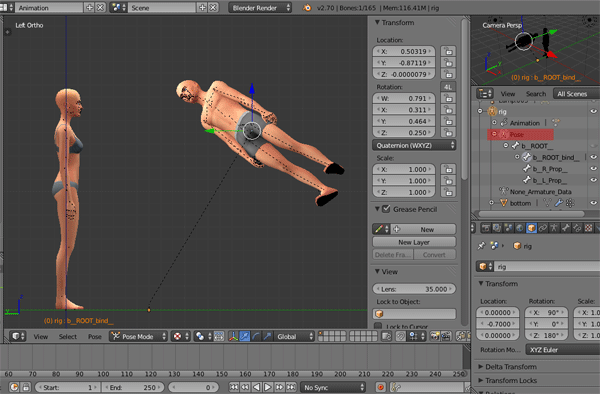Open the Pose Mode dropdown

tap(139, 336)
